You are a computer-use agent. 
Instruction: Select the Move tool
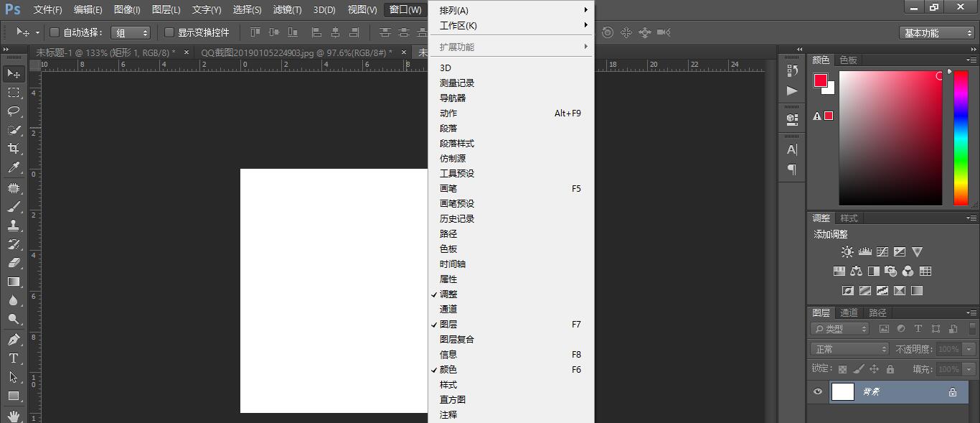(x=14, y=73)
